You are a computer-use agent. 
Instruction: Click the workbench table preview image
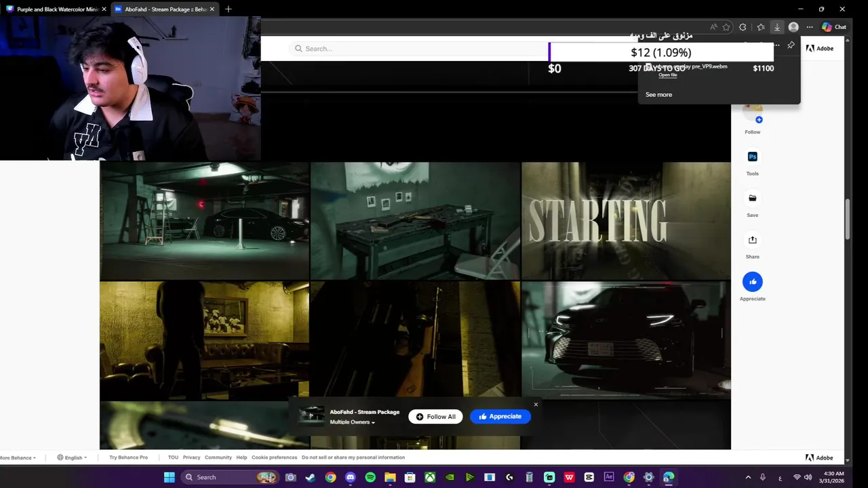(x=415, y=220)
